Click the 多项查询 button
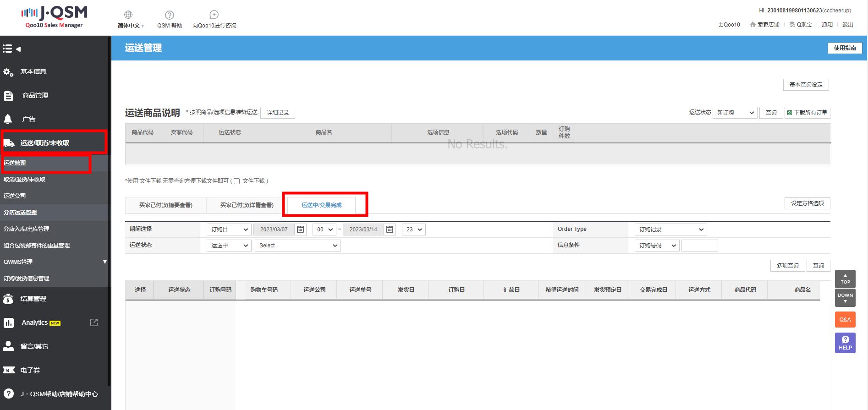 tap(787, 266)
